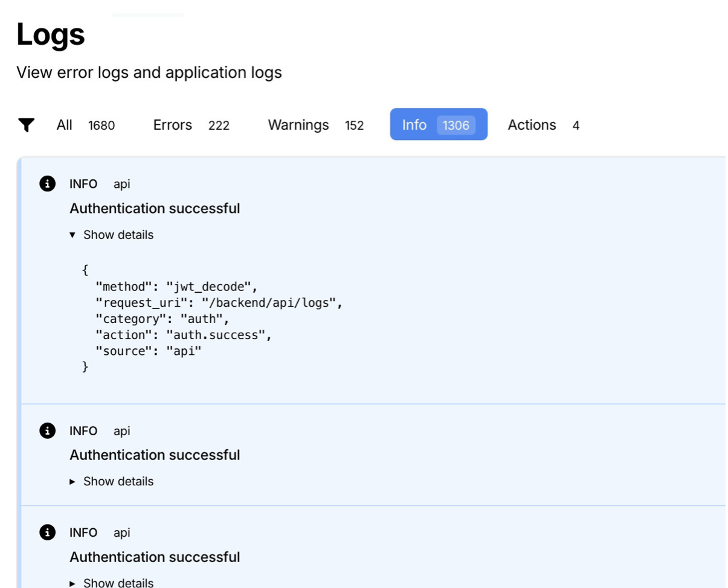
Task: Click the INFO level label of the second entry
Action: (x=83, y=431)
